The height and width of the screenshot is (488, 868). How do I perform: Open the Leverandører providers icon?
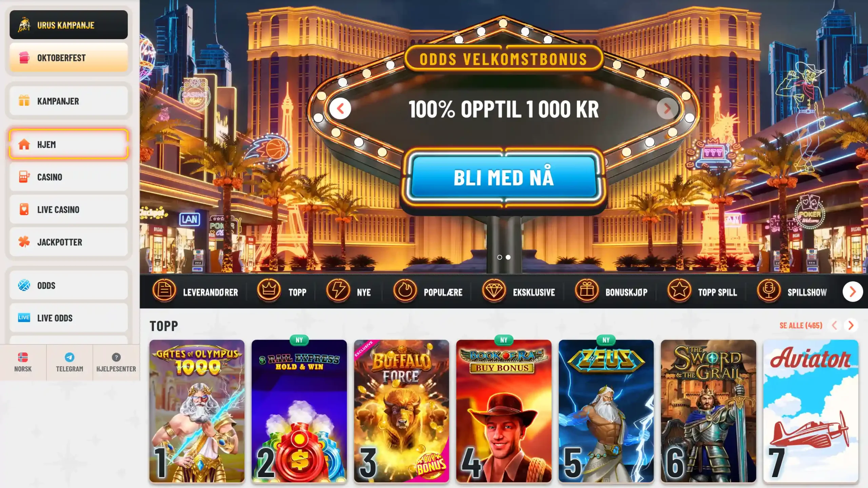tap(164, 291)
